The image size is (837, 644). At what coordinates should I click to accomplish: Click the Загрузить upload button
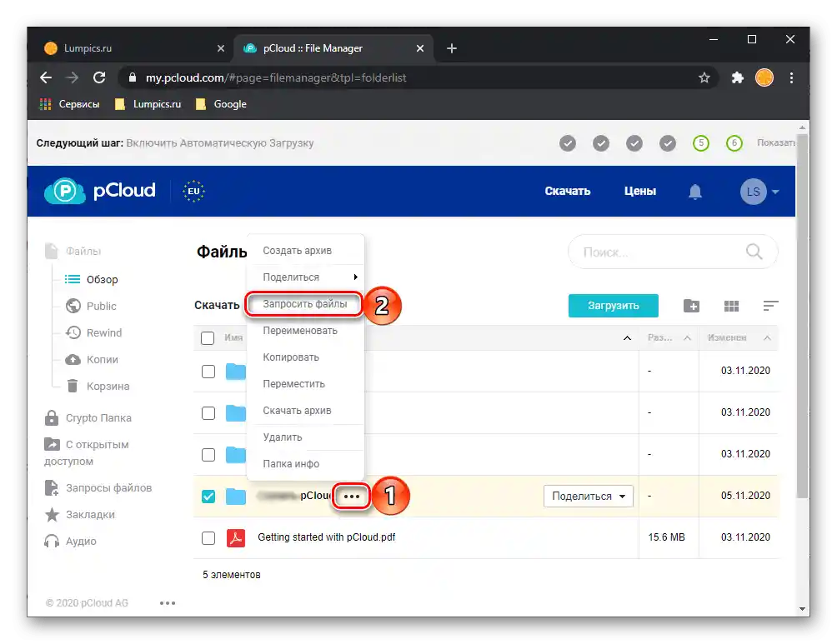613,306
